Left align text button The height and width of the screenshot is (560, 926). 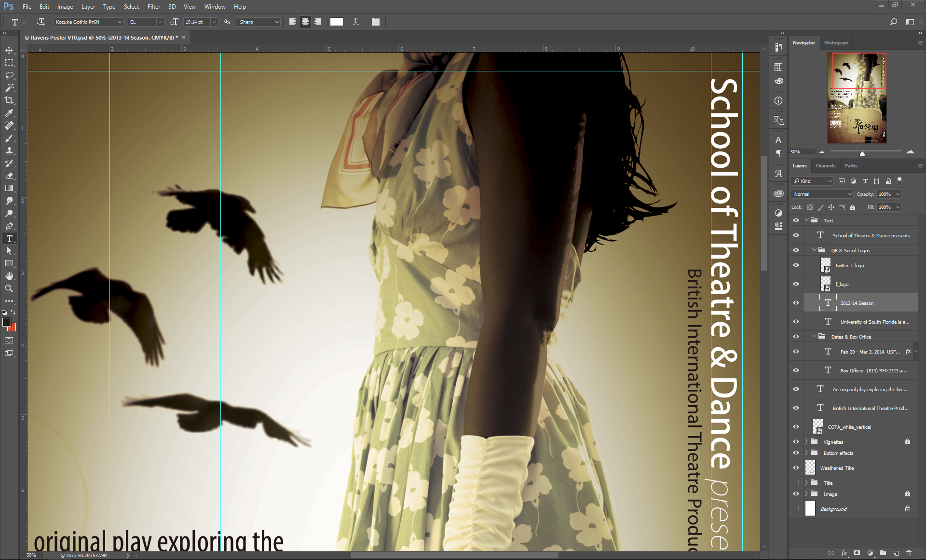click(x=293, y=22)
